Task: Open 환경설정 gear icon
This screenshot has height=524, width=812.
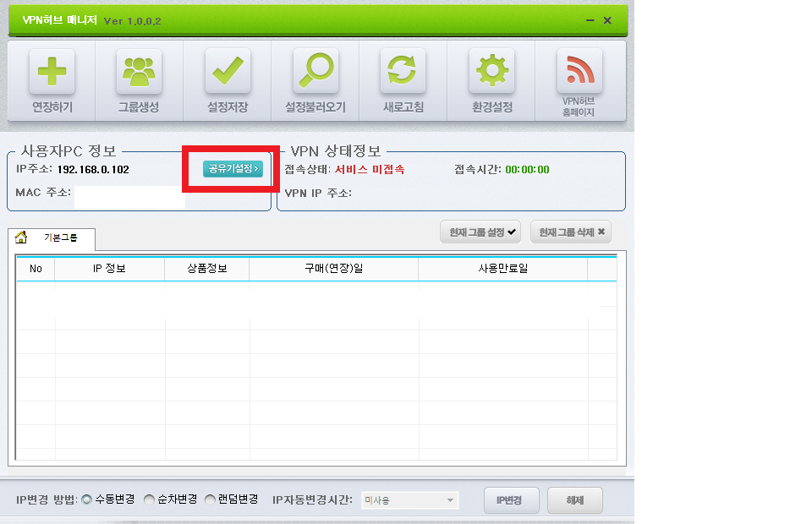Action: pyautogui.click(x=492, y=71)
